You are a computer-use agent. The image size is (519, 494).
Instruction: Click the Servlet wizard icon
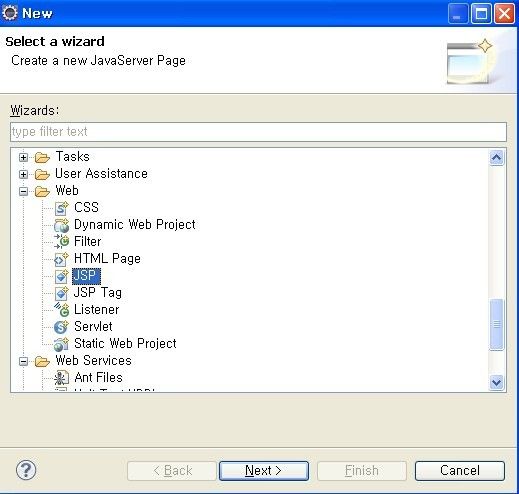coord(61,327)
